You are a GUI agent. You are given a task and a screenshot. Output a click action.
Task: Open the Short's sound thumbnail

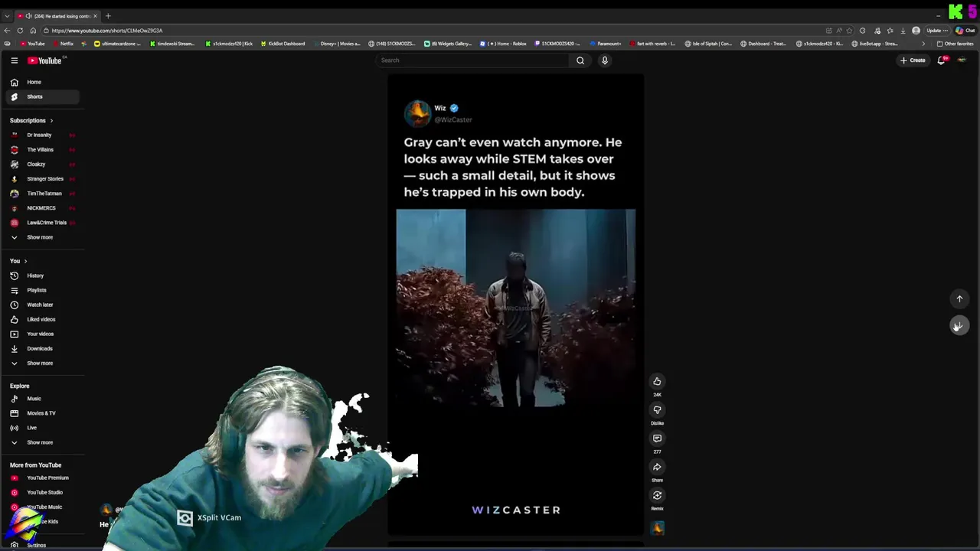pyautogui.click(x=658, y=527)
